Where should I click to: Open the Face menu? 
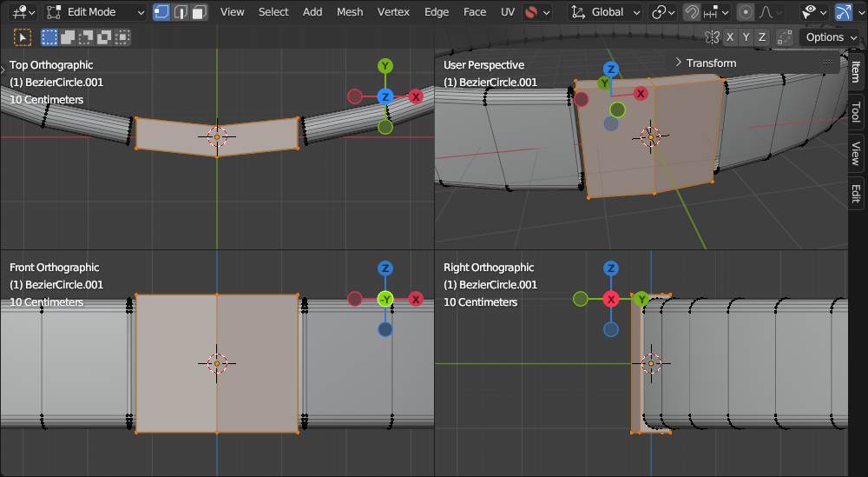[x=475, y=11]
